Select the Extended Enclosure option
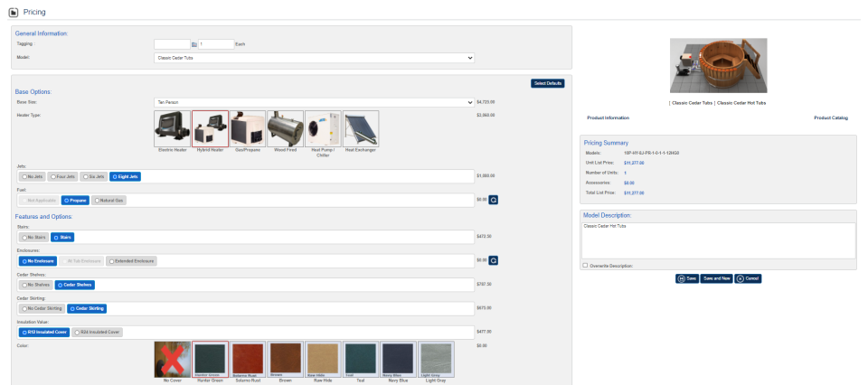 pyautogui.click(x=131, y=260)
